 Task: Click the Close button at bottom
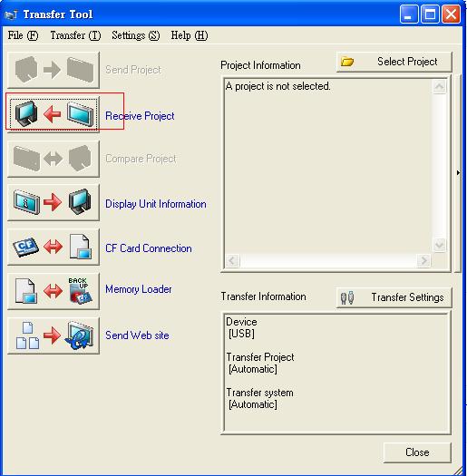[x=417, y=452]
